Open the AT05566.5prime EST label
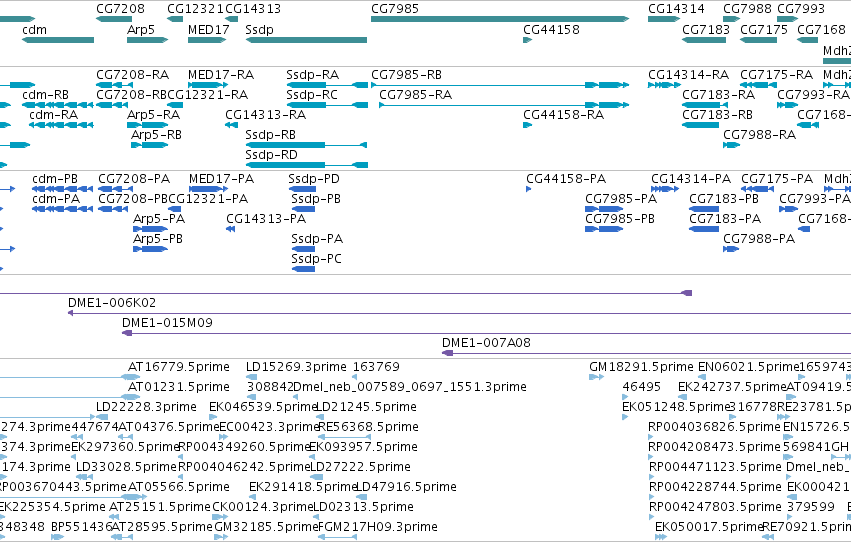The width and height of the screenshot is (851, 542). coord(179,486)
